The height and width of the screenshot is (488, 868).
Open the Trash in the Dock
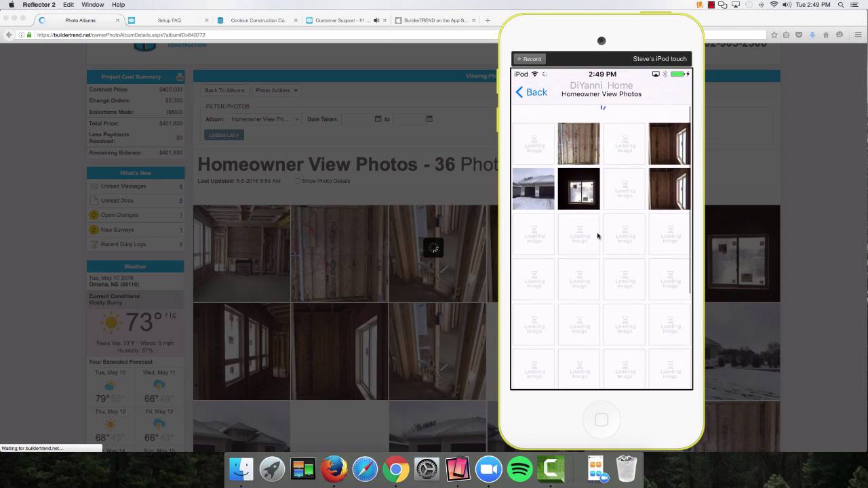[627, 469]
